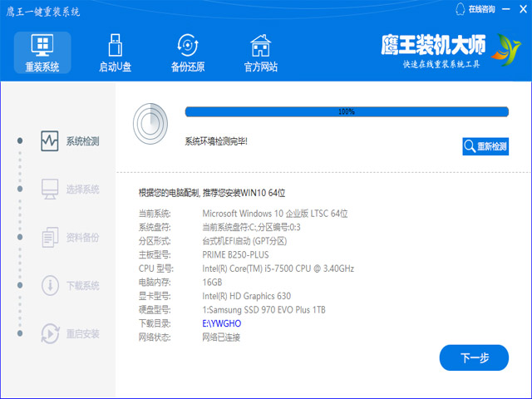Click the 主板型号: label

point(155,255)
